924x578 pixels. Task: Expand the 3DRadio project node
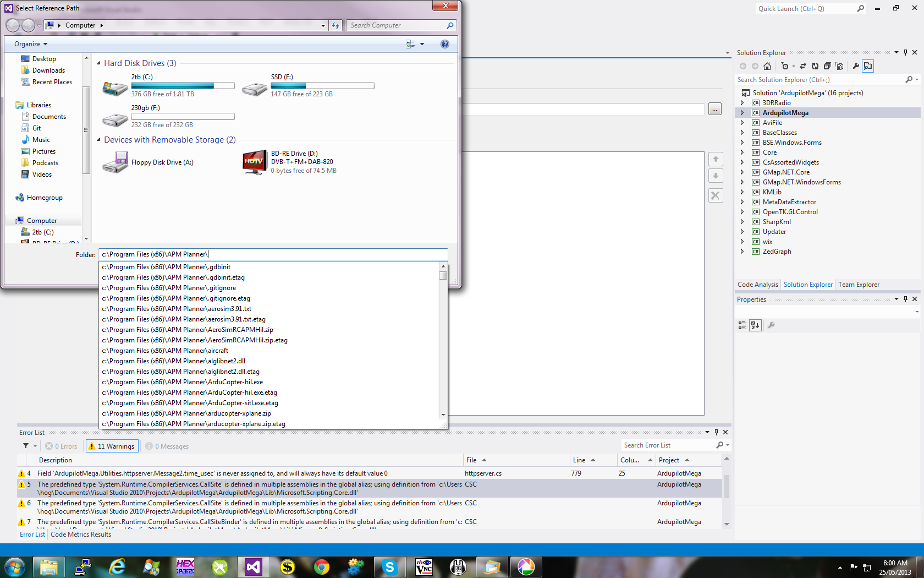point(742,103)
